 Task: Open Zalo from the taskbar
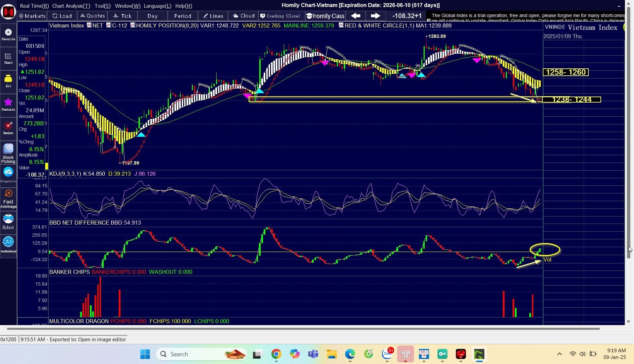[387, 354]
